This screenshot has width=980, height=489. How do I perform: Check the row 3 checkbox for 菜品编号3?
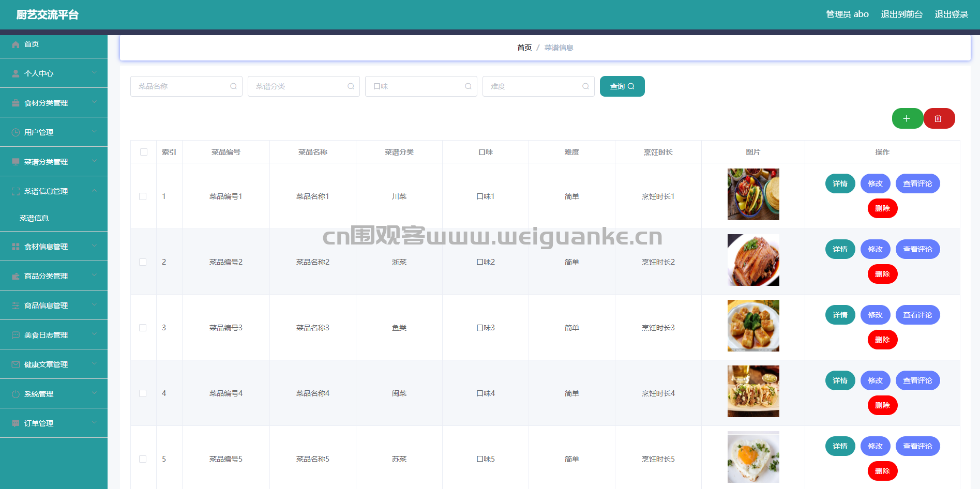(x=143, y=328)
